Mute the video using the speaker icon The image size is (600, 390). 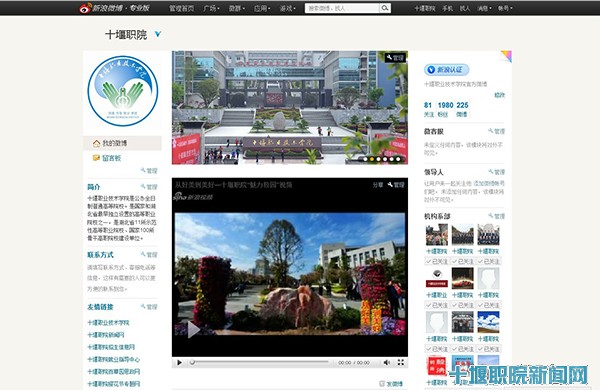pos(387,362)
